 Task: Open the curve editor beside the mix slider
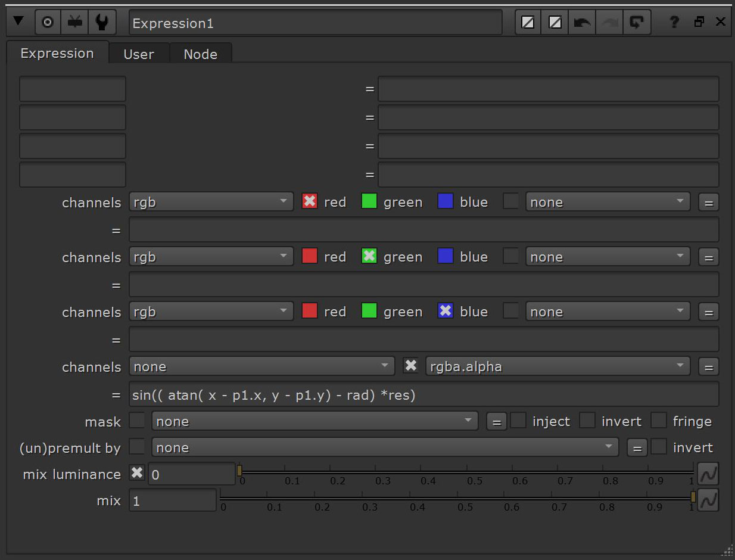pyautogui.click(x=708, y=500)
